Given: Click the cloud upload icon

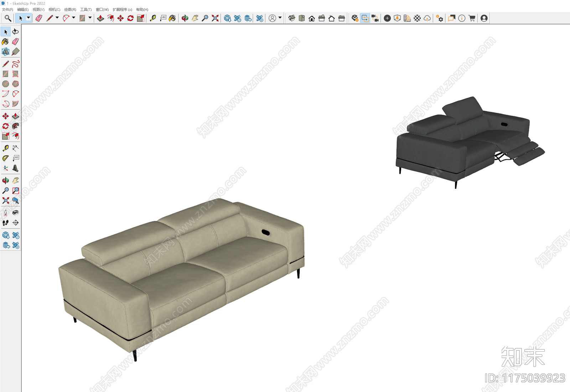Looking at the screenshot, I should click(427, 18).
